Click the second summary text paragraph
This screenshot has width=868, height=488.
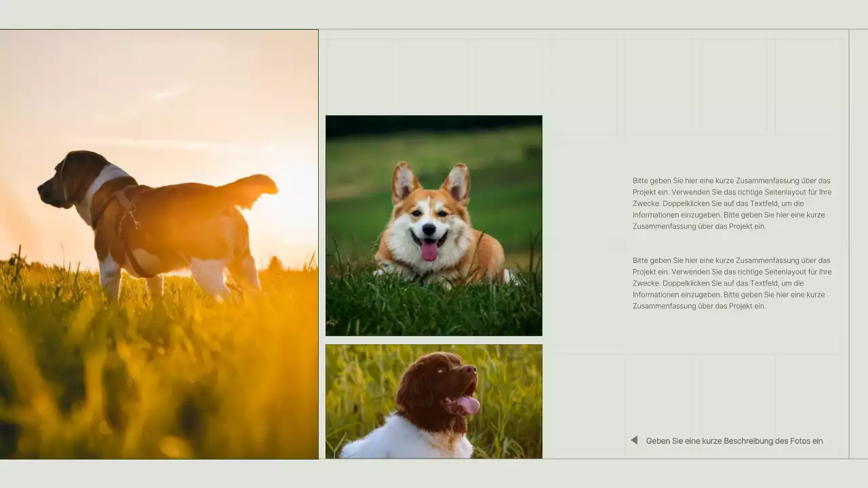[732, 283]
